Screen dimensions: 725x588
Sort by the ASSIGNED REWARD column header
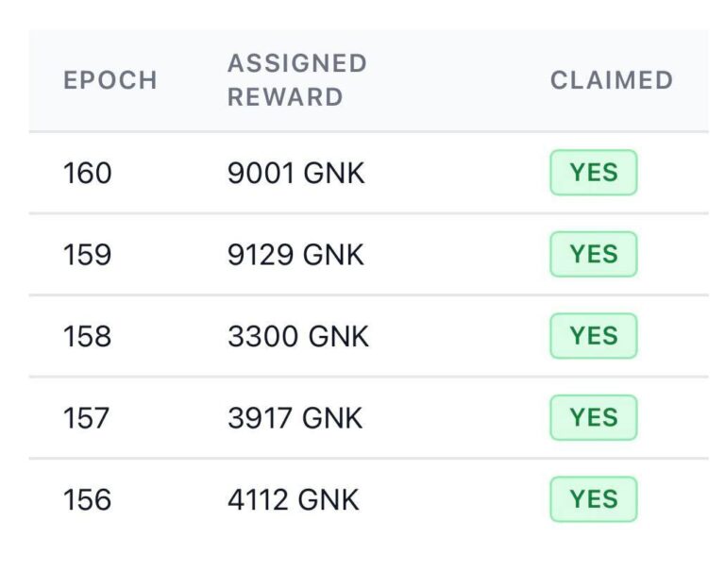(296, 80)
